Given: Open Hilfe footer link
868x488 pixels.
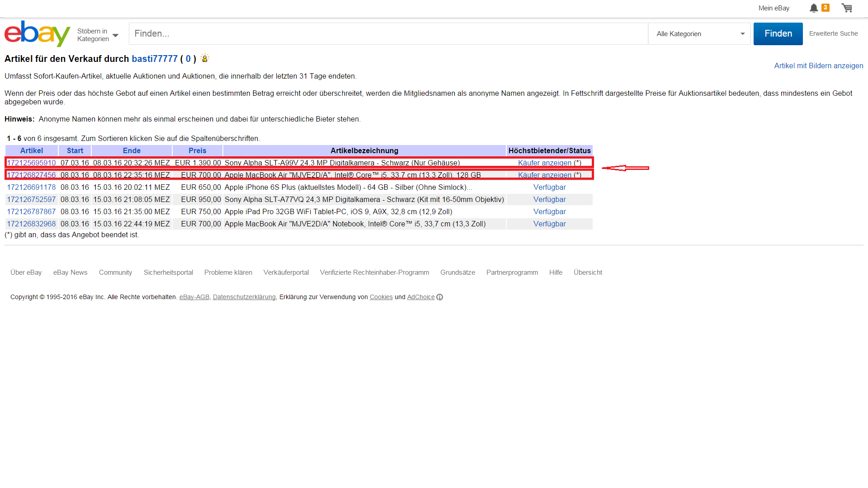Looking at the screenshot, I should click(556, 272).
